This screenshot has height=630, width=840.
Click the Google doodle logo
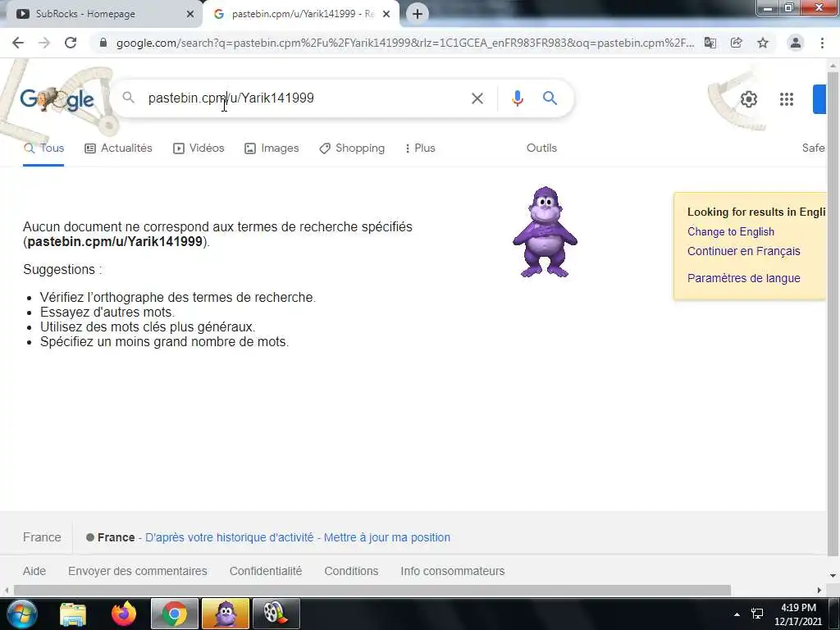pos(58,99)
